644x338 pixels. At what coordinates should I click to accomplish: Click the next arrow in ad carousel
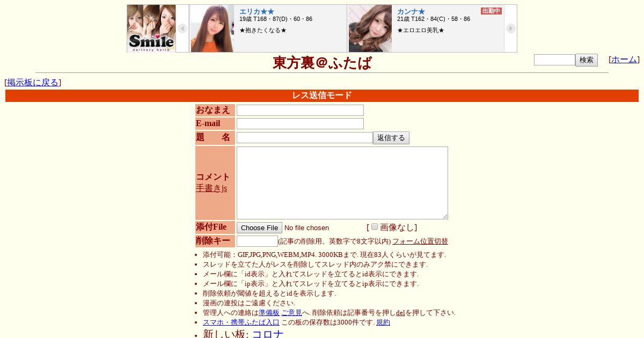pyautogui.click(x=511, y=28)
